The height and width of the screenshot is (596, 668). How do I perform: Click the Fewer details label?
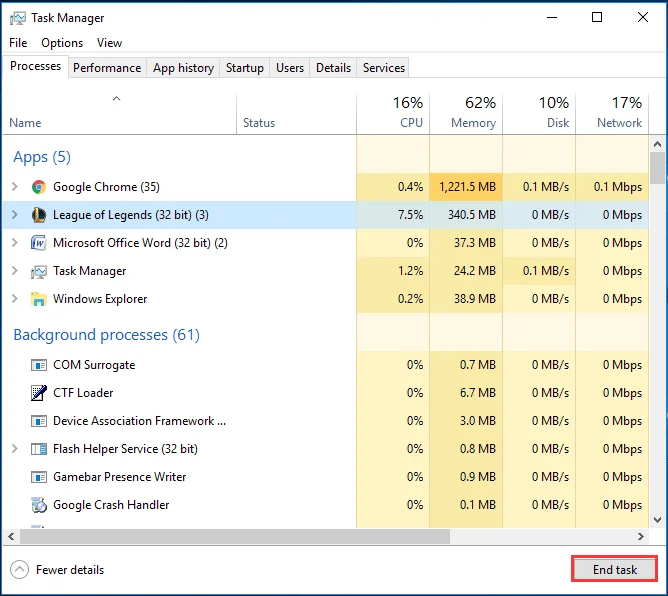tap(70, 570)
